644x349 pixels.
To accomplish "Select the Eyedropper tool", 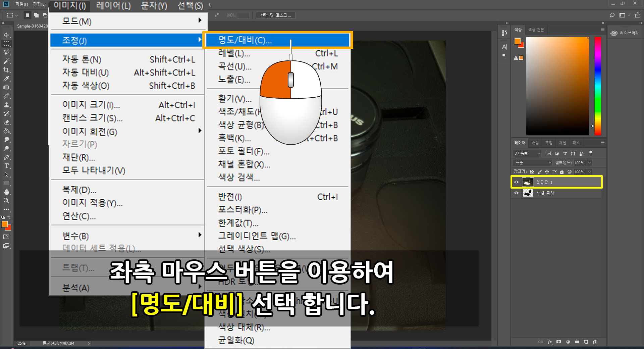I will click(6, 79).
